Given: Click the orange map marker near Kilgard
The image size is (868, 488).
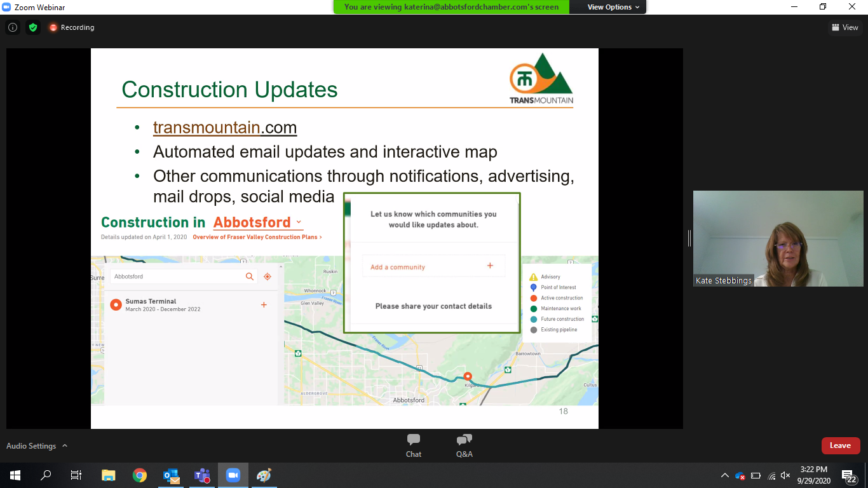Looking at the screenshot, I should [x=468, y=376].
